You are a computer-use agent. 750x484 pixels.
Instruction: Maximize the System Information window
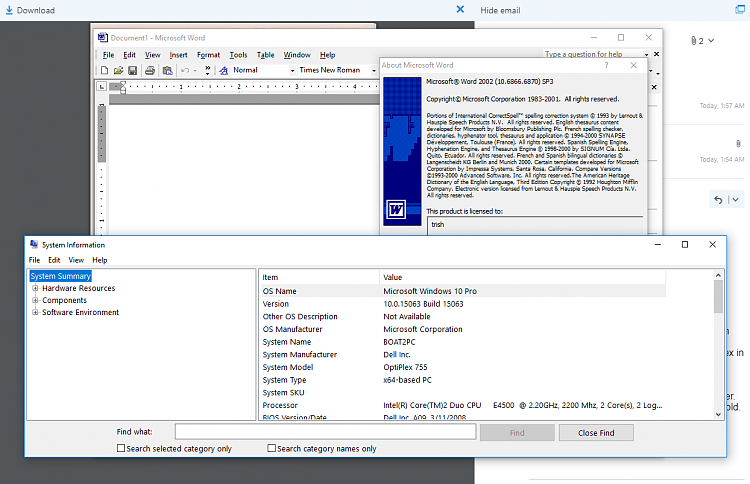point(685,244)
